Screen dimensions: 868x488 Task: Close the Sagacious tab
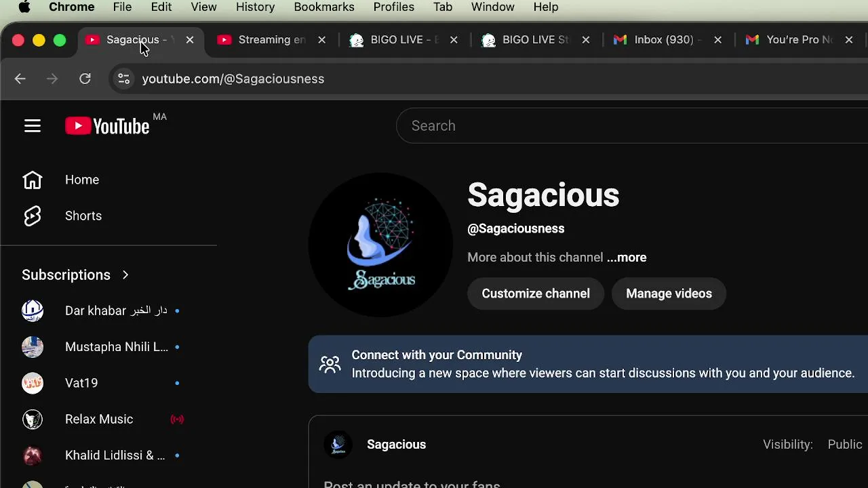pos(190,40)
